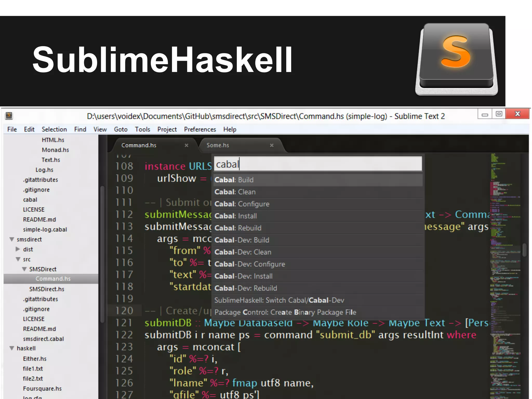Screen dimensions: 532x399
Task: Collapse the src folder
Action: pyautogui.click(x=18, y=259)
